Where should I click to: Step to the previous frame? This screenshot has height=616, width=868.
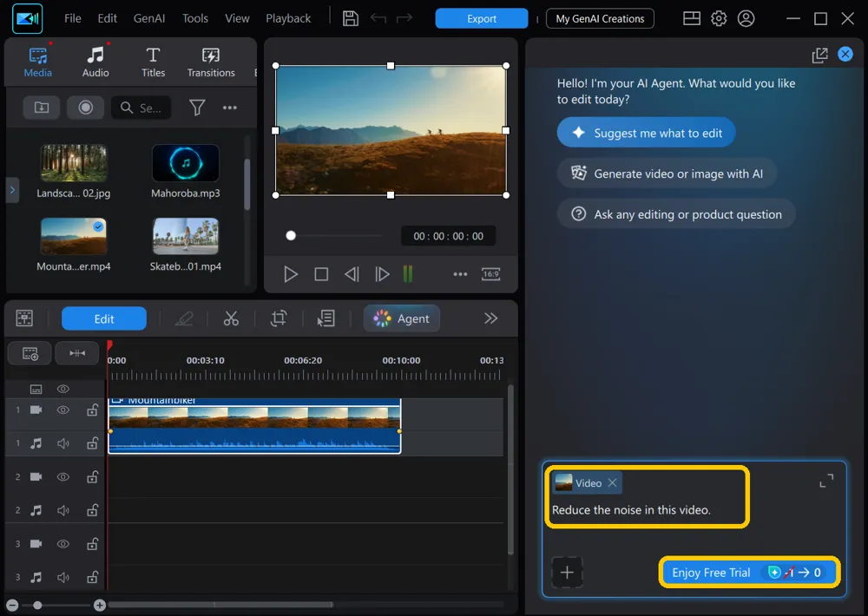[x=352, y=274]
